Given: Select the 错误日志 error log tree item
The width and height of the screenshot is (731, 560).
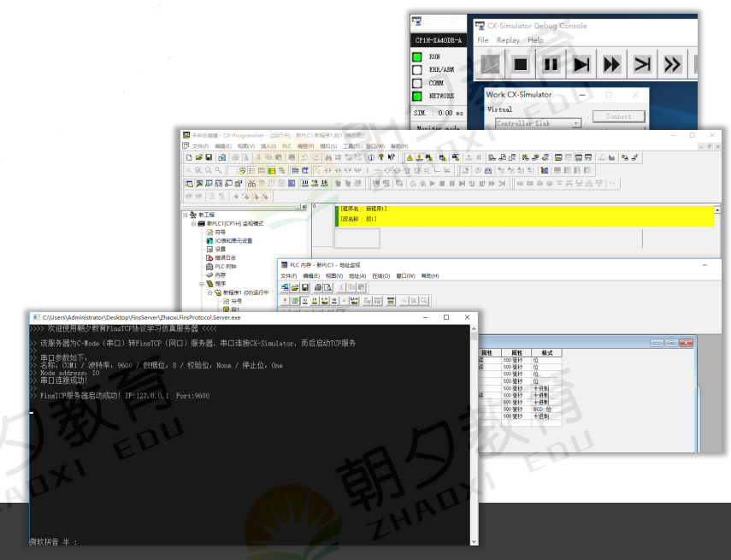Looking at the screenshot, I should [x=225, y=258].
